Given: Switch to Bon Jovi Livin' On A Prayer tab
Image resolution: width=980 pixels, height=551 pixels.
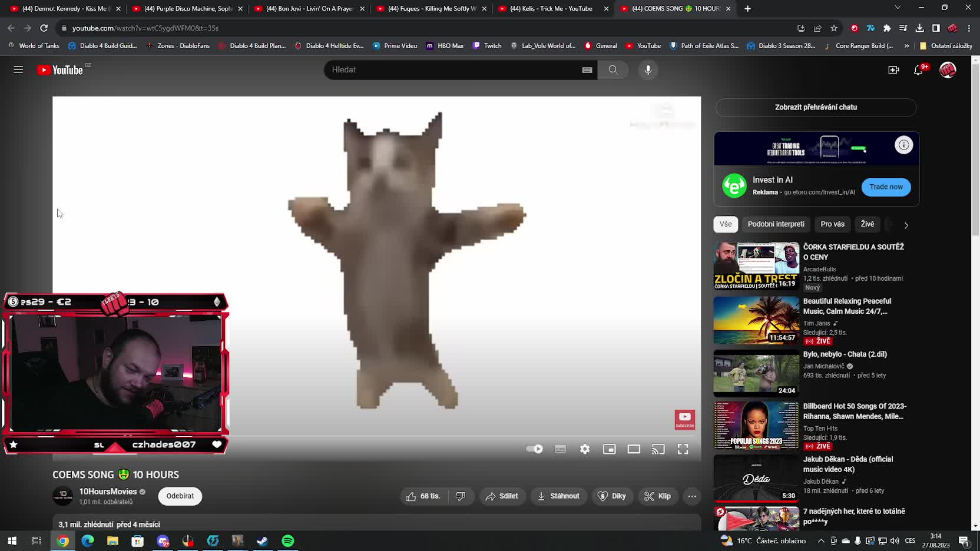Looking at the screenshot, I should click(309, 9).
